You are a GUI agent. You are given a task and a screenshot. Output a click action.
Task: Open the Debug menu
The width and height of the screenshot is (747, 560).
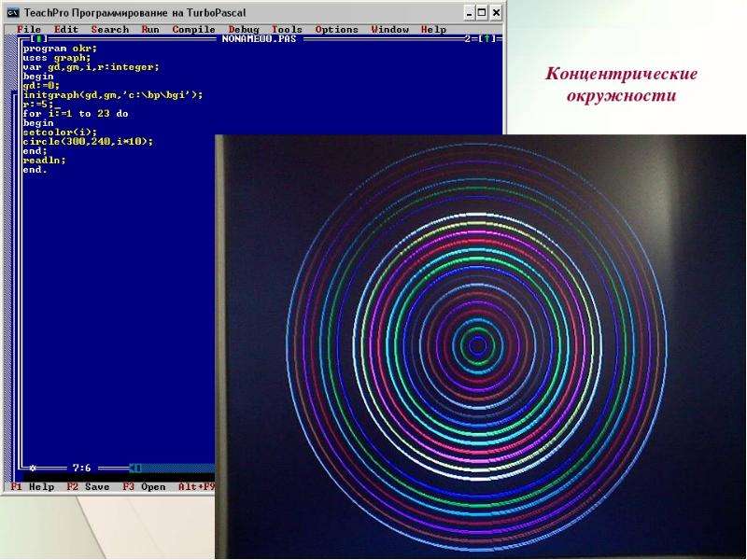tap(244, 30)
